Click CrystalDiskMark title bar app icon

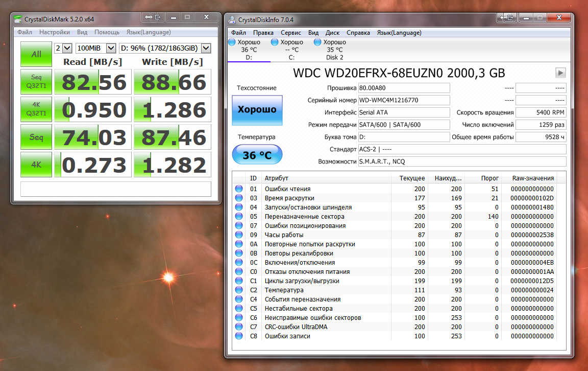[18, 19]
